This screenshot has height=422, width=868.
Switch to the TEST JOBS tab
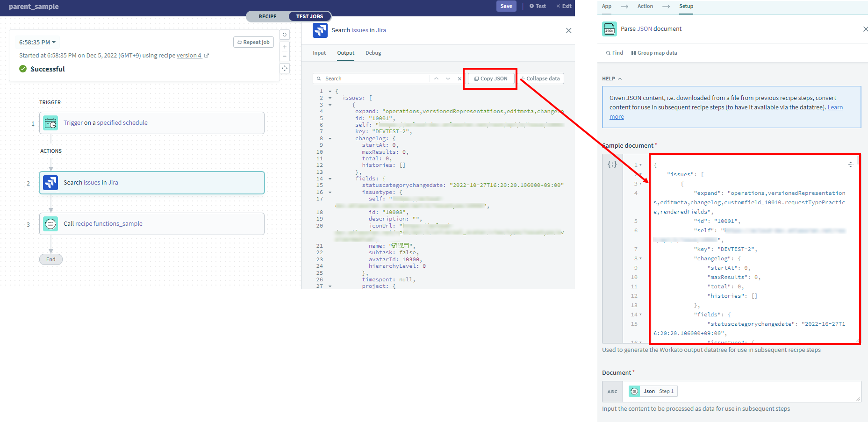point(309,16)
